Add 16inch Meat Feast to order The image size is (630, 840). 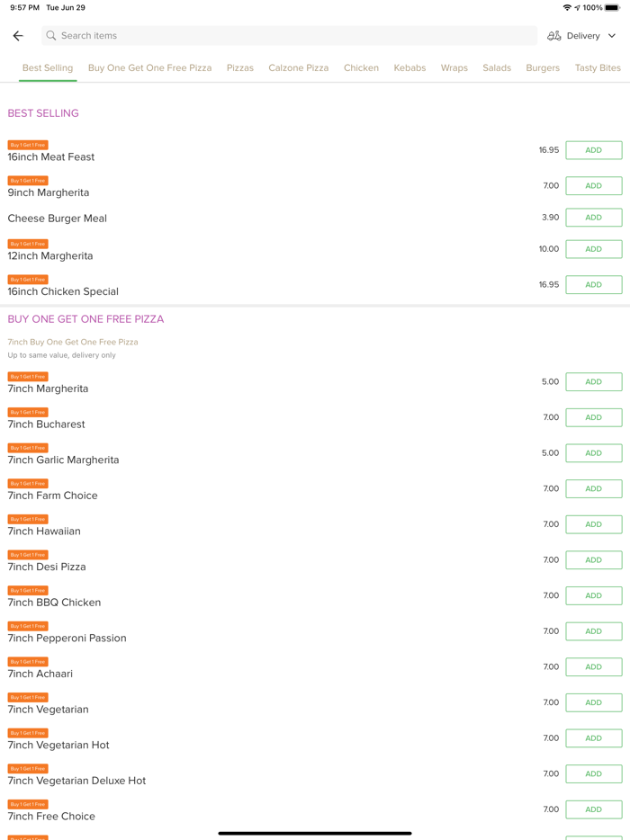[x=593, y=150]
